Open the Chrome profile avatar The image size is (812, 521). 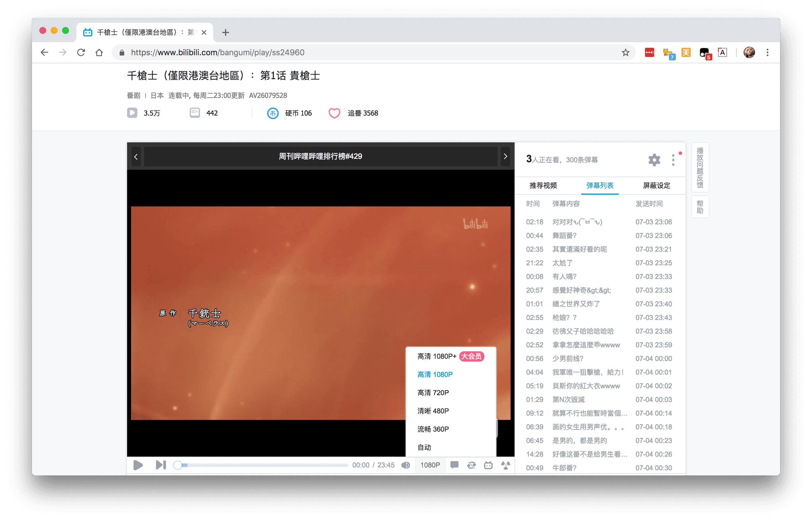point(749,52)
